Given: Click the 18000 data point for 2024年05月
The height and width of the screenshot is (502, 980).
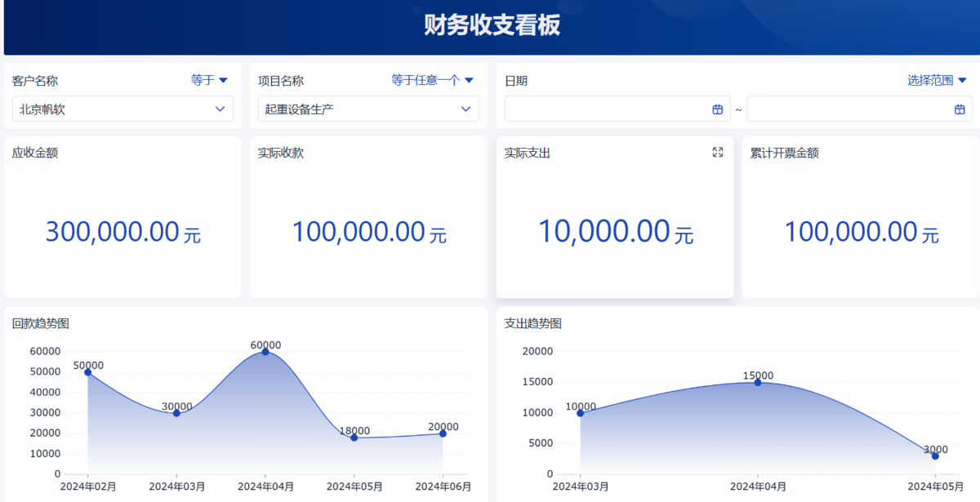Looking at the screenshot, I should [354, 438].
